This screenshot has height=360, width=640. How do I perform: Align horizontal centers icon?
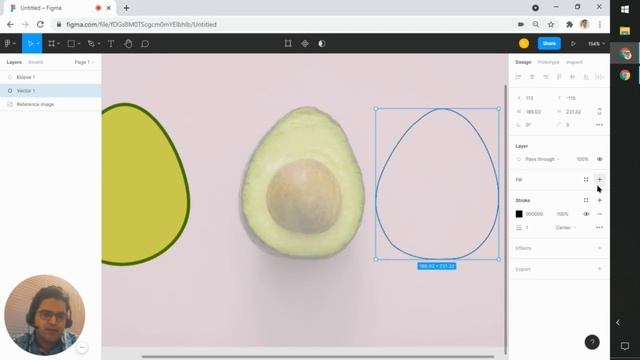pyautogui.click(x=532, y=77)
